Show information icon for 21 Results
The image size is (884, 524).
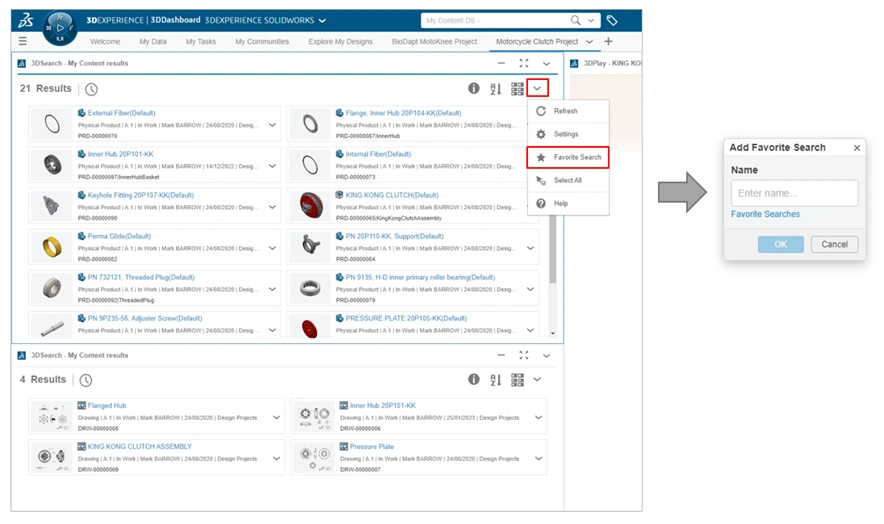point(474,89)
